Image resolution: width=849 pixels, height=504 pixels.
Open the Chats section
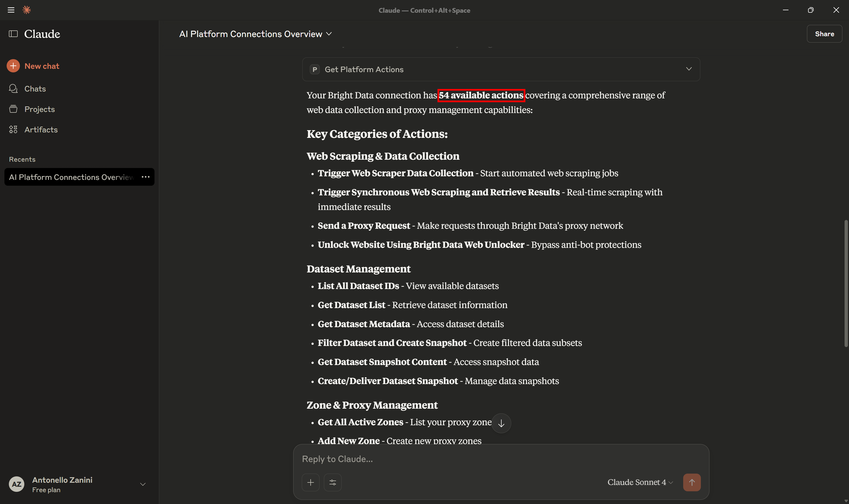point(35,89)
